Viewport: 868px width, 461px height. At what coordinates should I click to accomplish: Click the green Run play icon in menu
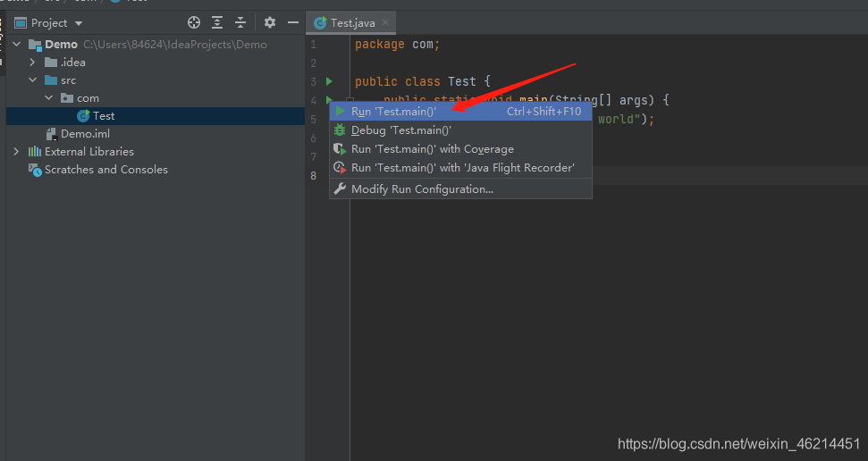pyautogui.click(x=340, y=112)
